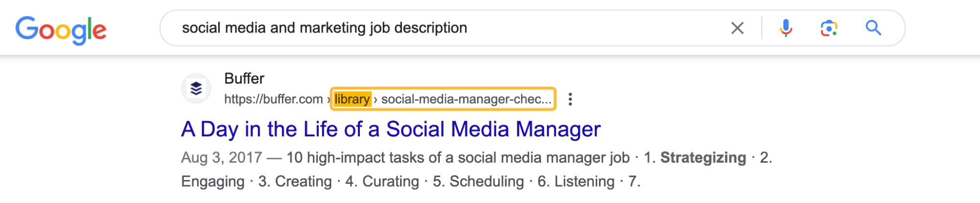The image size is (980, 203).
Task: Click in the search box text
Action: [x=324, y=28]
